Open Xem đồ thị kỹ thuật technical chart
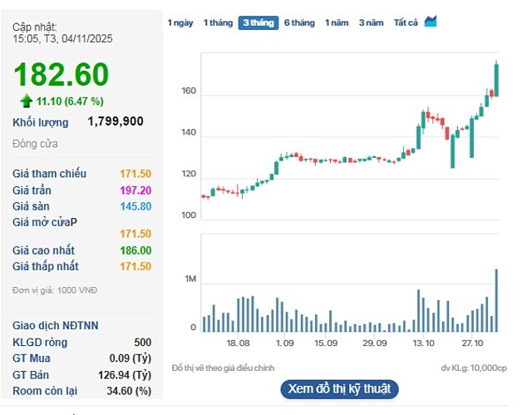Viewport: 532px width, 415px height. [x=339, y=388]
